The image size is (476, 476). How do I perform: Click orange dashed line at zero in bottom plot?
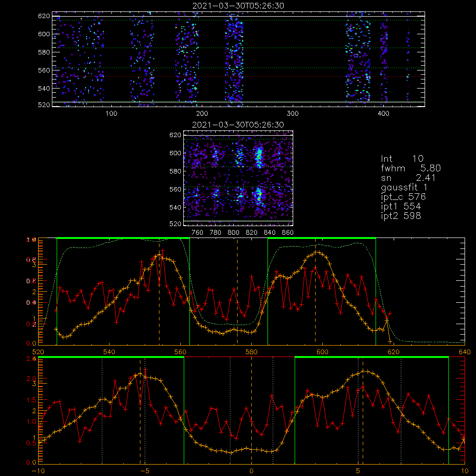251,410
